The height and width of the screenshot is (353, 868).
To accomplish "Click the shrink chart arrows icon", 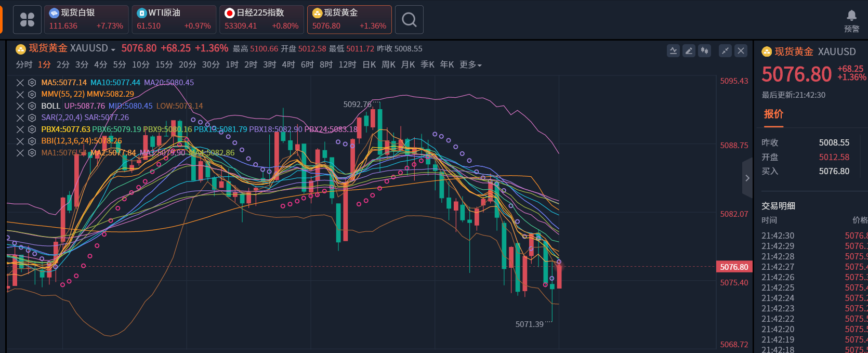I will tap(725, 50).
